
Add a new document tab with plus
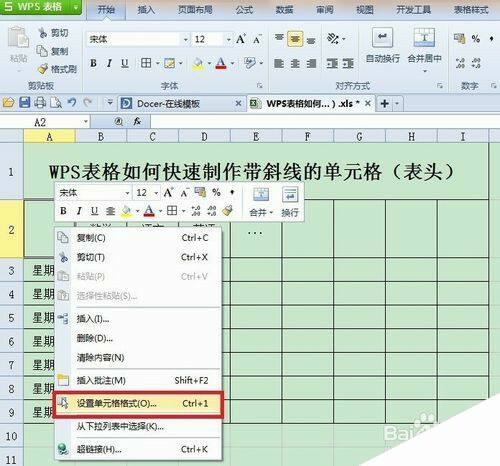[385, 104]
